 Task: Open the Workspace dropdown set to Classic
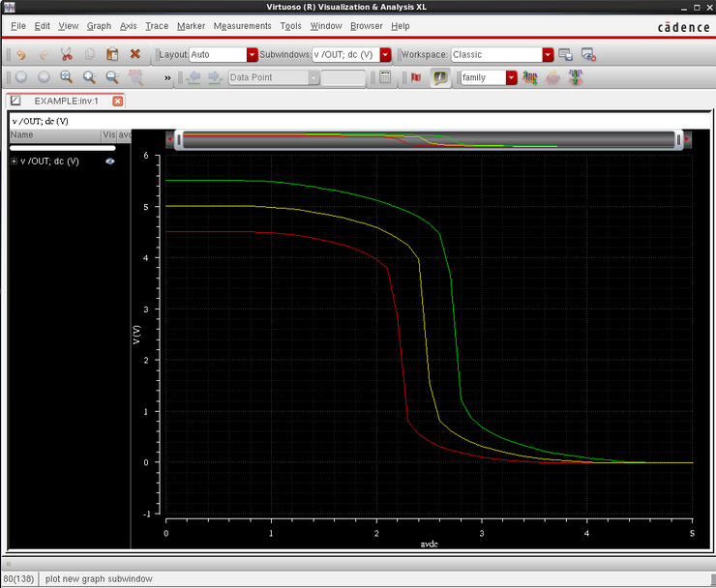click(548, 55)
